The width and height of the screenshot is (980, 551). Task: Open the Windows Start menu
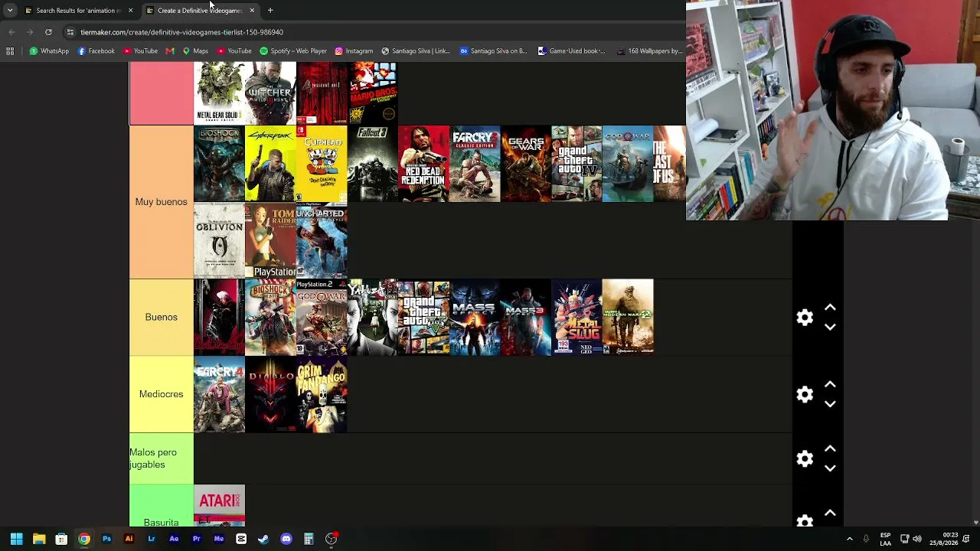16,539
